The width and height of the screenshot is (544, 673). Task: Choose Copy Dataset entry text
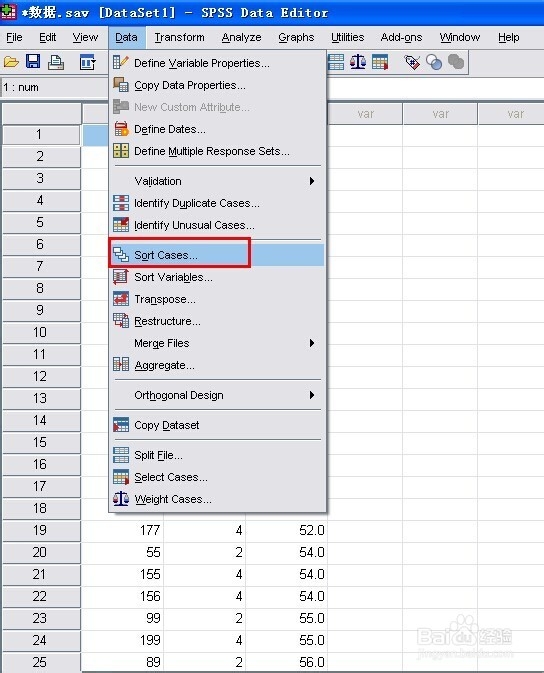coord(167,425)
